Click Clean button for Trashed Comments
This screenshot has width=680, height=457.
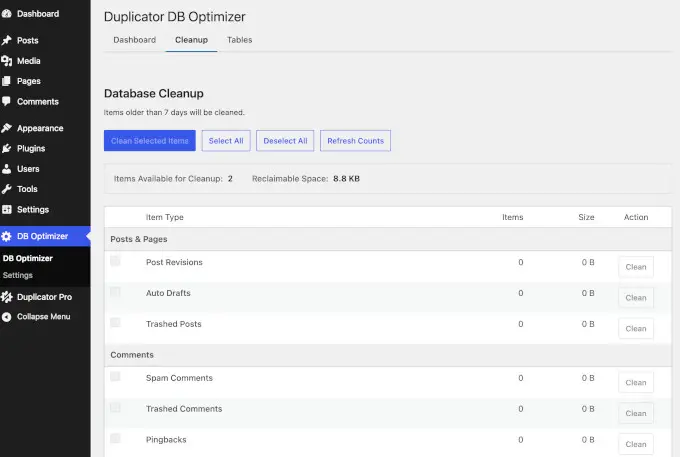pos(636,414)
